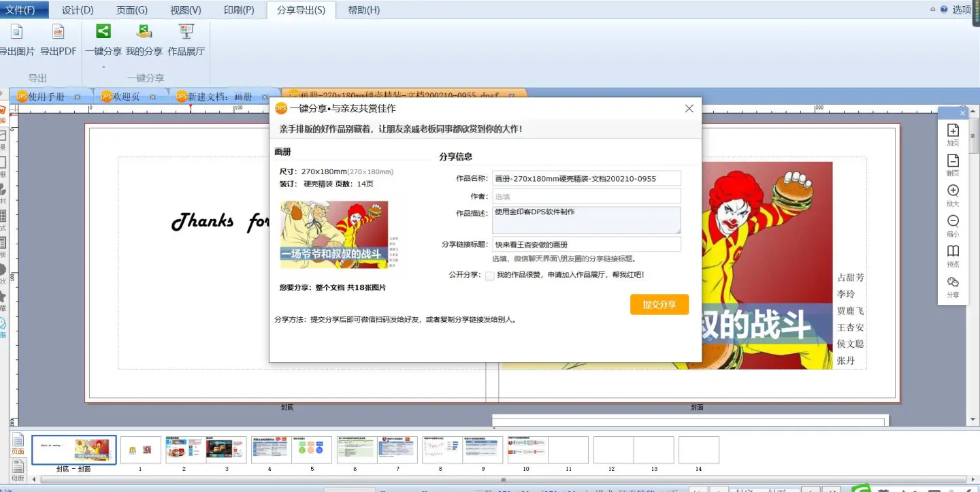This screenshot has height=492, width=980.
Task: Click the 导出图片 export image icon
Action: [x=16, y=33]
